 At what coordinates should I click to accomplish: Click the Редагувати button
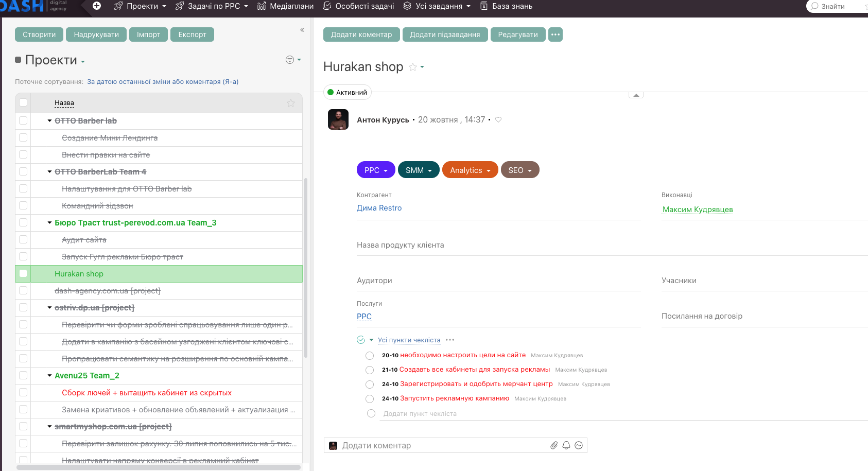518,34
